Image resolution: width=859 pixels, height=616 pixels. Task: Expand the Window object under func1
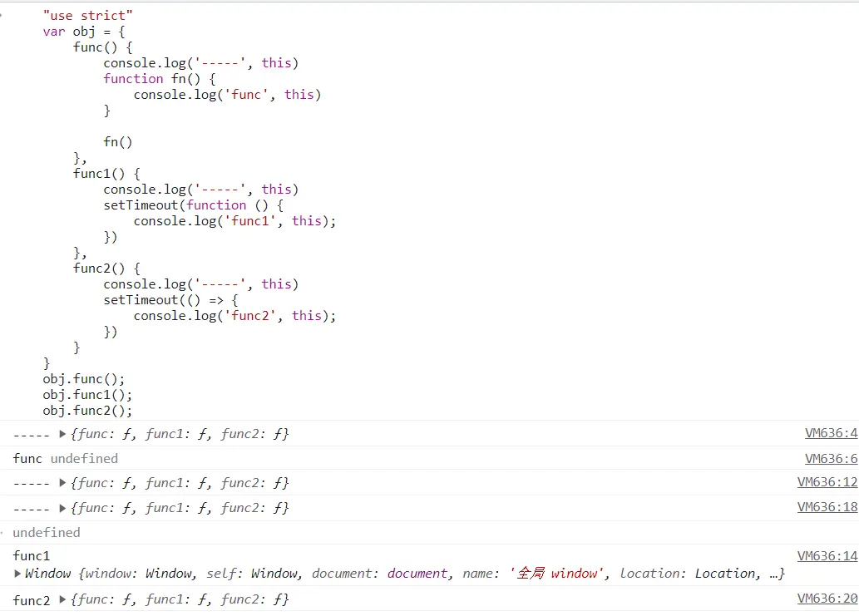pos(18,574)
